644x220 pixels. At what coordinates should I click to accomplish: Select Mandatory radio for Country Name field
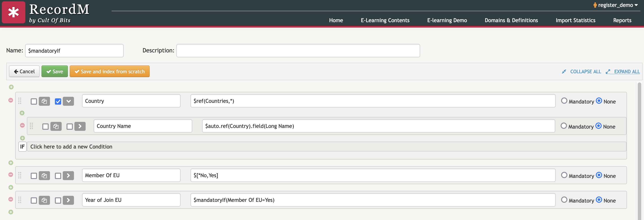pos(564,125)
